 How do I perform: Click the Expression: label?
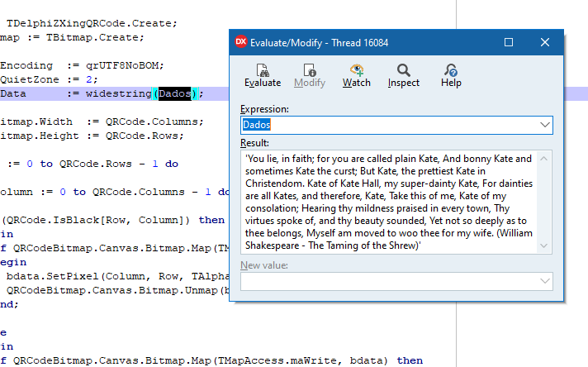(x=265, y=109)
